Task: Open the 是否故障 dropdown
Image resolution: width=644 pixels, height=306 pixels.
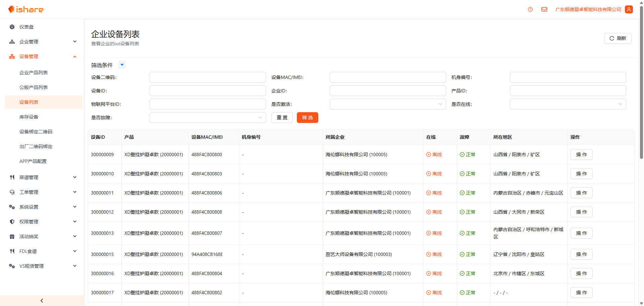Action: [x=207, y=118]
